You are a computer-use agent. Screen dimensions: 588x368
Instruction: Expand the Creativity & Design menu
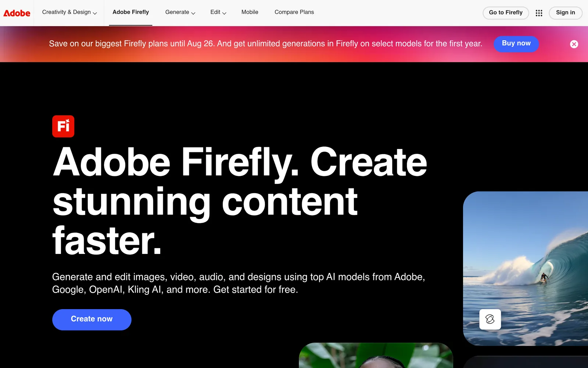tap(69, 12)
